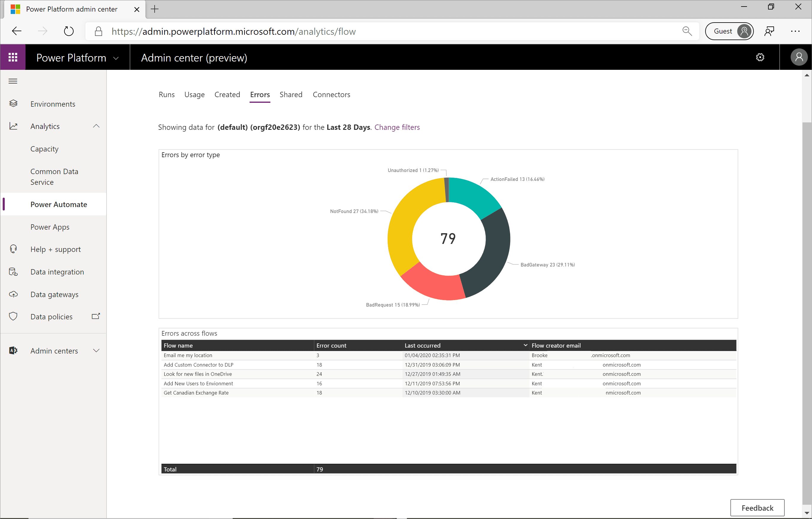Screen dimensions: 812x519
Task: Sort by Last occurred column arrow
Action: click(525, 345)
